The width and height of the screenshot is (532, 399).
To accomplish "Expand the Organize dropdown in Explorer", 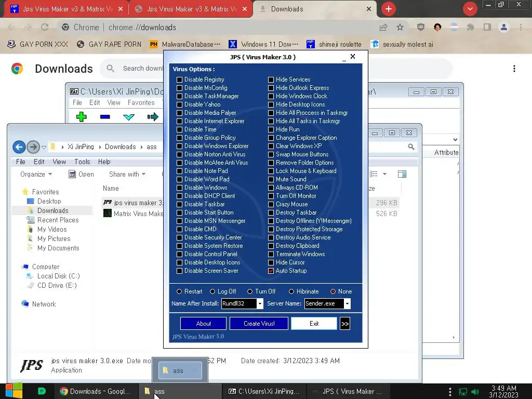I will click(36, 174).
